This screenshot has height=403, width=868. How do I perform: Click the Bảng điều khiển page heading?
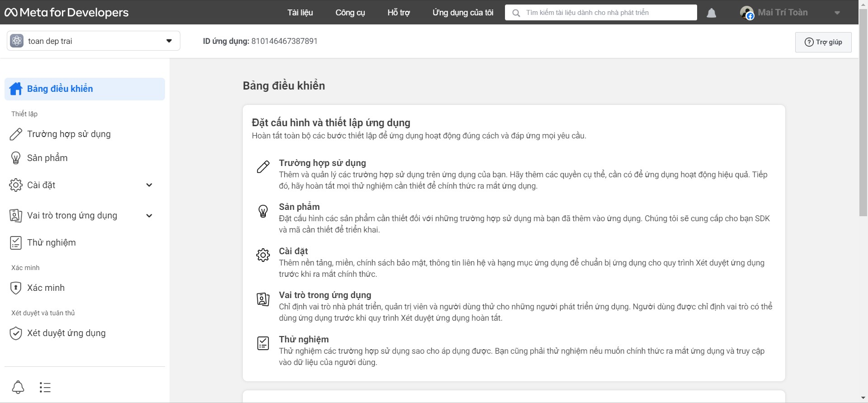click(x=284, y=85)
